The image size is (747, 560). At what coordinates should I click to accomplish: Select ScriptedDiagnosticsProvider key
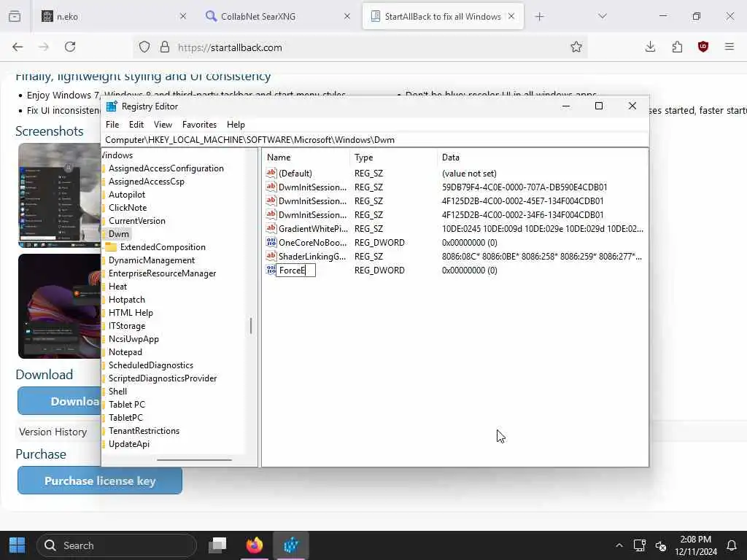click(x=163, y=378)
